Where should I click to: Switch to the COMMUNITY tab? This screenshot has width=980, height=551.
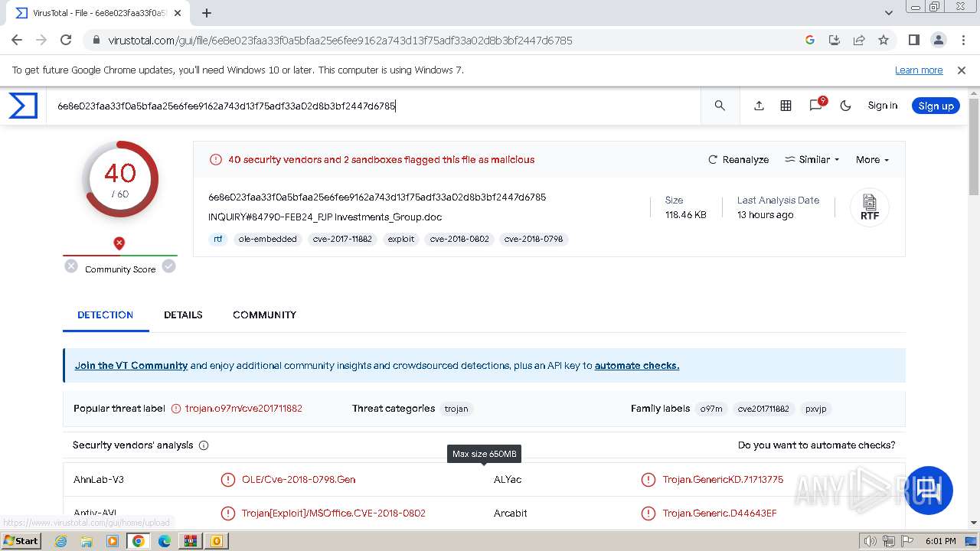pos(264,315)
